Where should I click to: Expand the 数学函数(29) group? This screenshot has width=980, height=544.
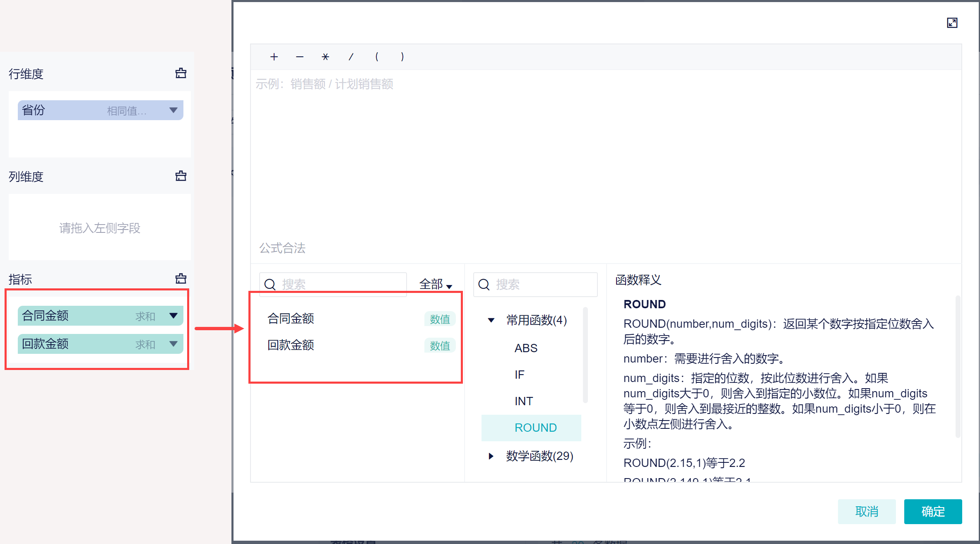[x=491, y=456]
